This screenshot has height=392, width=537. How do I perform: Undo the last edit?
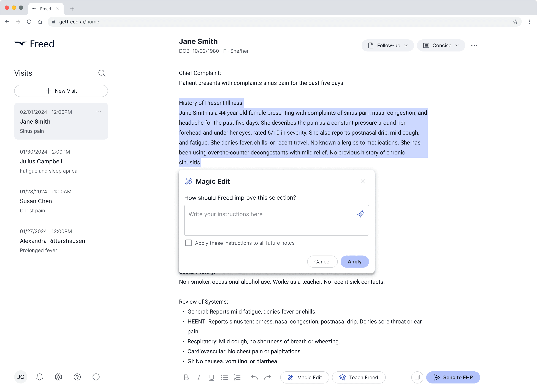point(254,377)
